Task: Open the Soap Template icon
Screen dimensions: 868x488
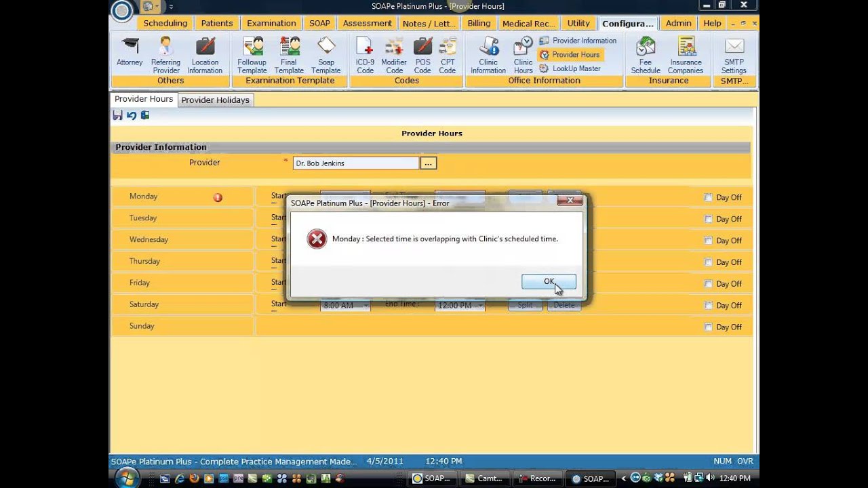Action: (326, 55)
